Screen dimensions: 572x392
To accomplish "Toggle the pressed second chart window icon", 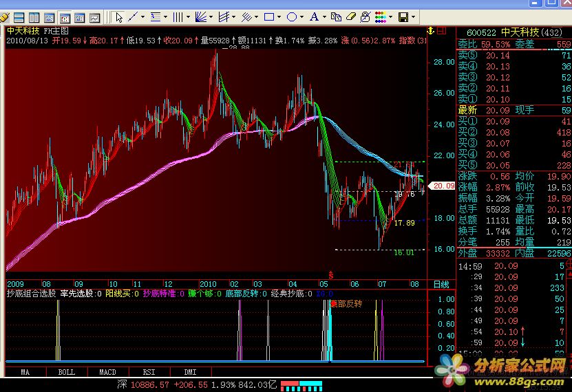I will pos(65,17).
